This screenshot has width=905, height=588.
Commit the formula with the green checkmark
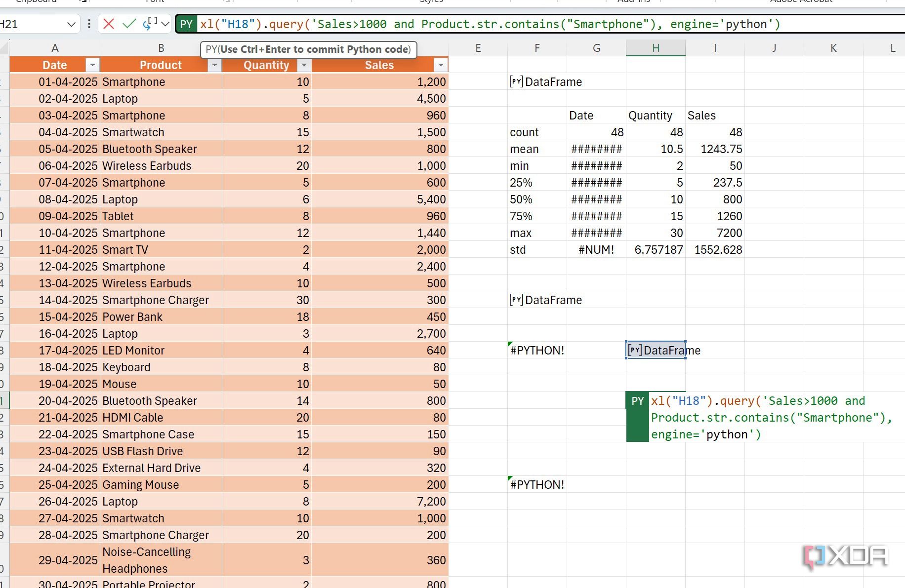129,24
